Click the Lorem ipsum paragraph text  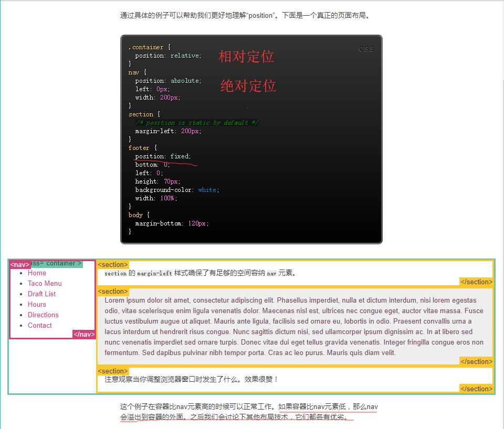click(x=294, y=326)
